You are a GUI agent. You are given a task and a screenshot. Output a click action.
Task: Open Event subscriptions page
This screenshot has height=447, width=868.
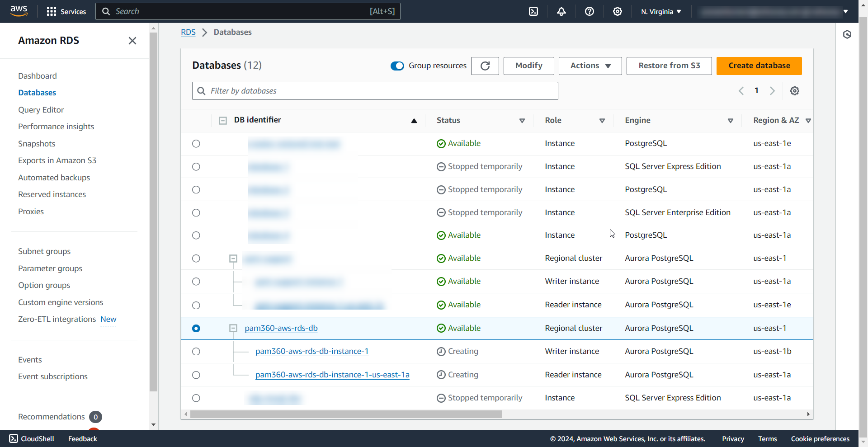tap(53, 376)
